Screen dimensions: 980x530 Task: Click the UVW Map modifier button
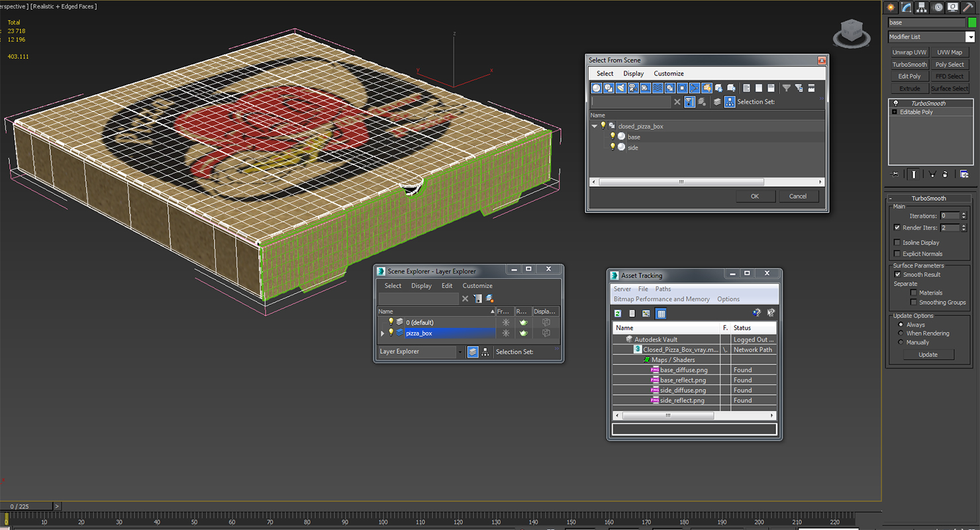point(950,52)
